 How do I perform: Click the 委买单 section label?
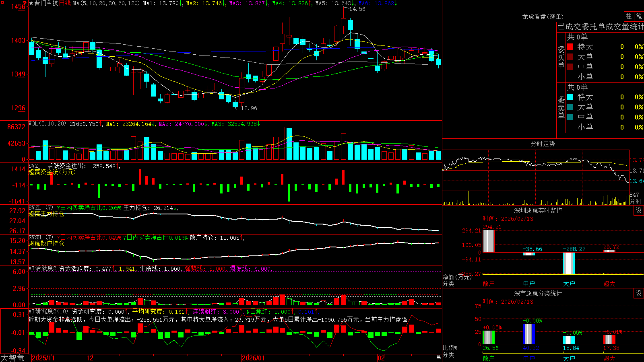coord(561,58)
